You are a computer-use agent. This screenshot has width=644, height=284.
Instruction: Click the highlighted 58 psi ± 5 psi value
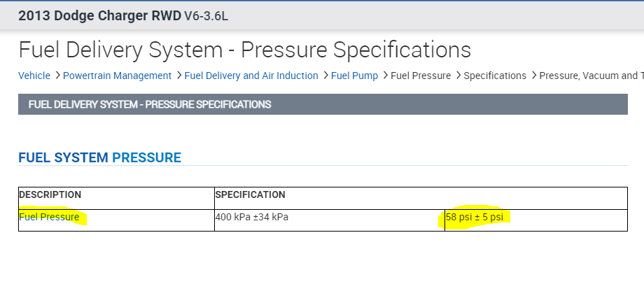[x=474, y=217]
